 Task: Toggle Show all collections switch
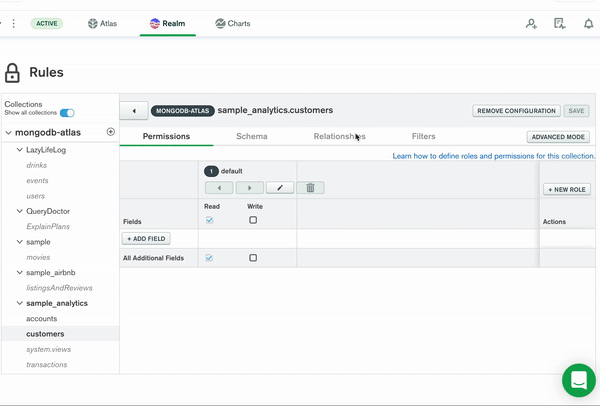[x=67, y=113]
